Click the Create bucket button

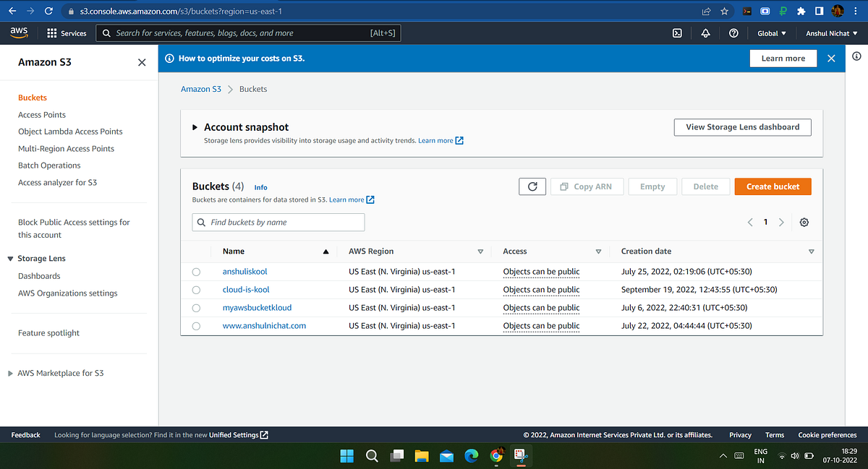[773, 186]
